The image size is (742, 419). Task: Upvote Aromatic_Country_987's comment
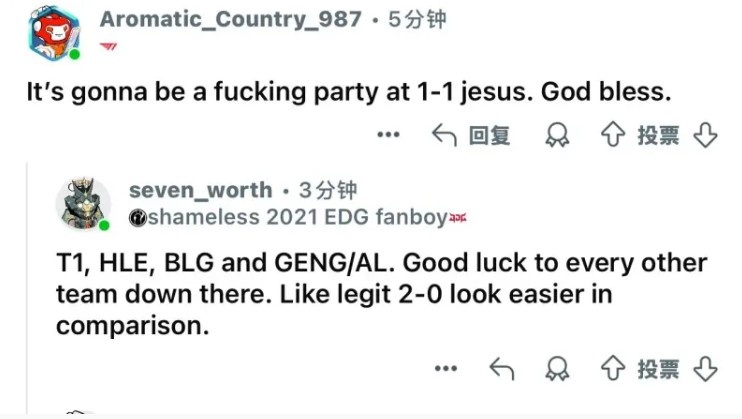[611, 135]
